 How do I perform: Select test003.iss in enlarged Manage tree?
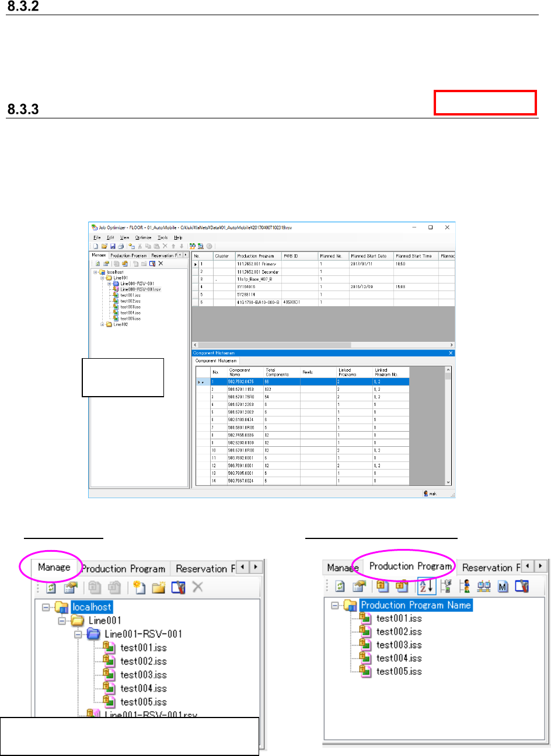coord(143,675)
